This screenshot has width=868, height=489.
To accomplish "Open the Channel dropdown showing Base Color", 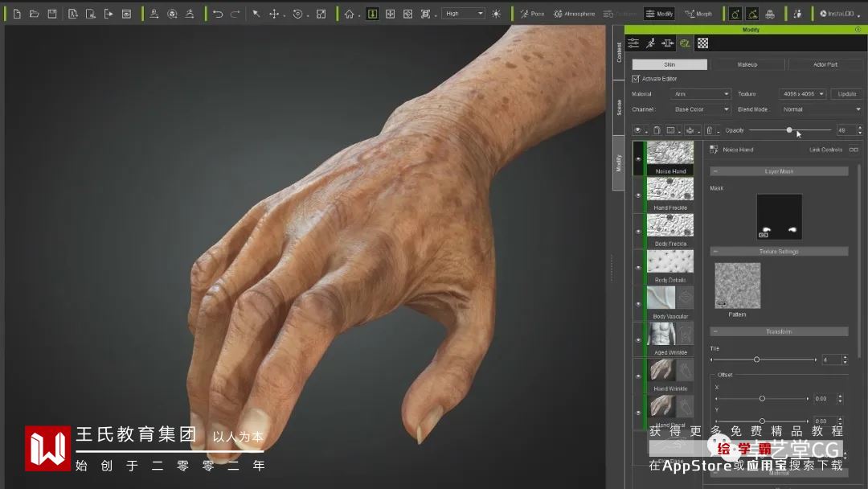I will tap(700, 109).
